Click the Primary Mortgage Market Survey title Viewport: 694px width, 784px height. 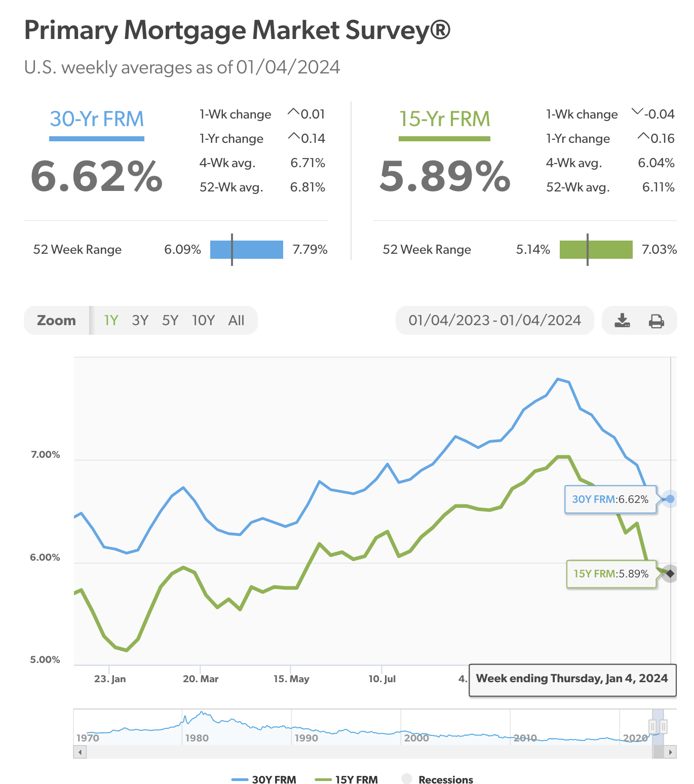[237, 30]
